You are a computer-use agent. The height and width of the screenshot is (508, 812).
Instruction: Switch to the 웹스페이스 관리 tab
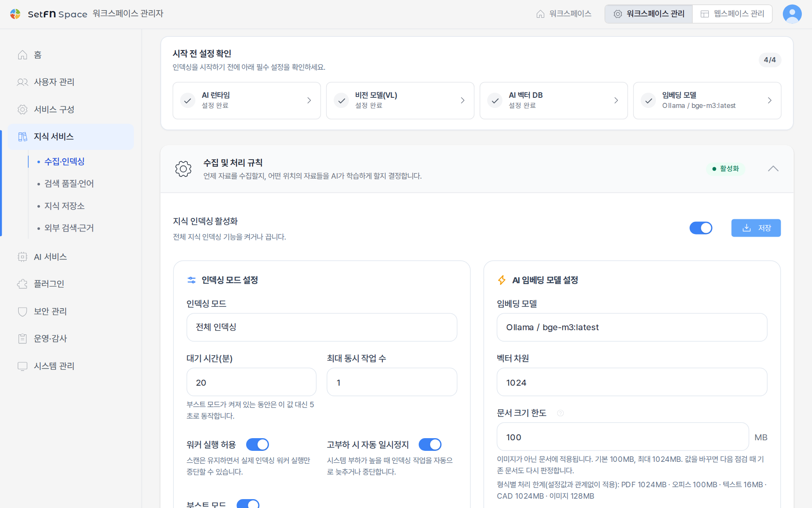click(732, 14)
